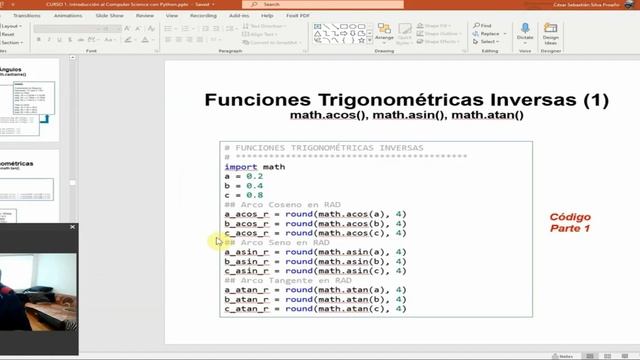Open Design Ideas pane

(550, 33)
